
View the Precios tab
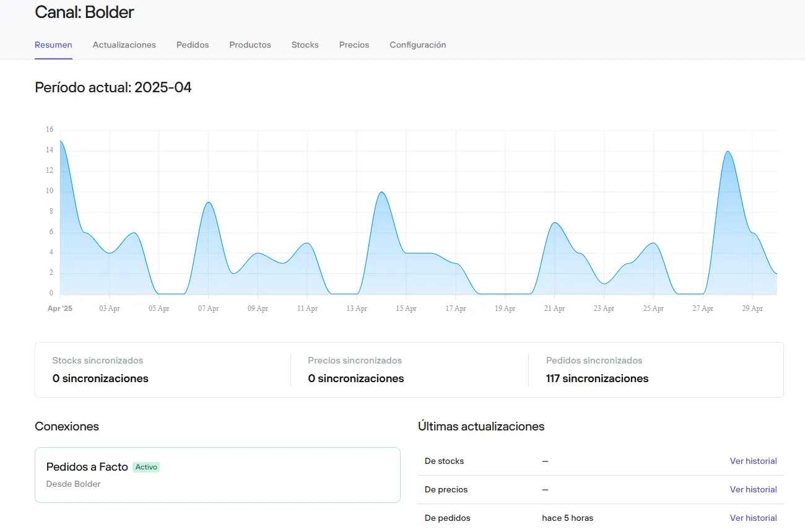pos(354,45)
